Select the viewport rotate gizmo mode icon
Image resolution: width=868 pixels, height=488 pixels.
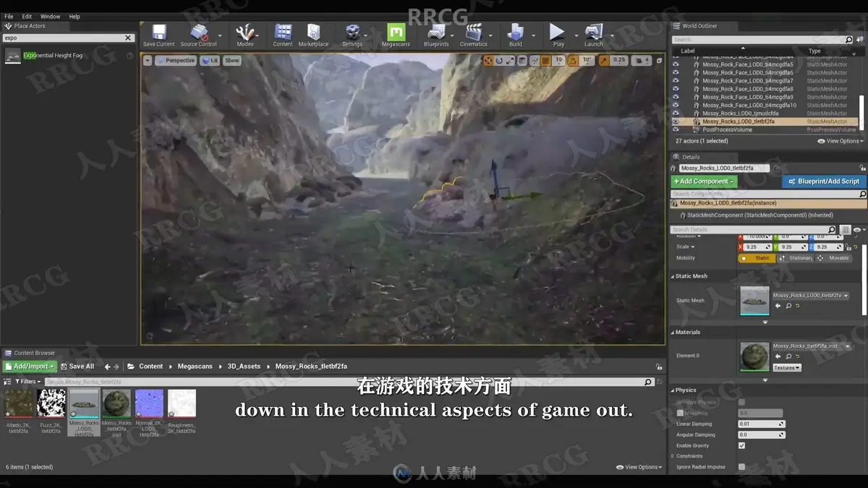click(499, 61)
